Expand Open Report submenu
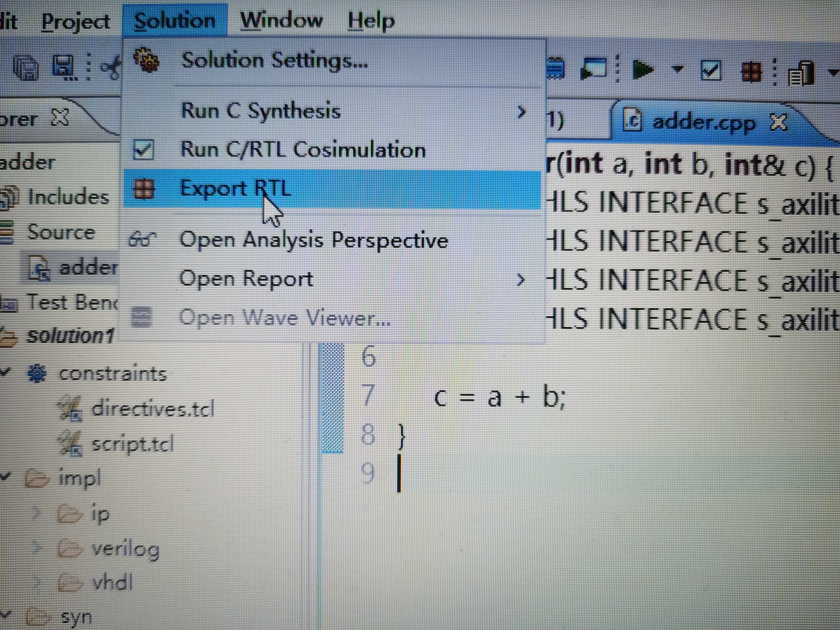 pyautogui.click(x=333, y=279)
